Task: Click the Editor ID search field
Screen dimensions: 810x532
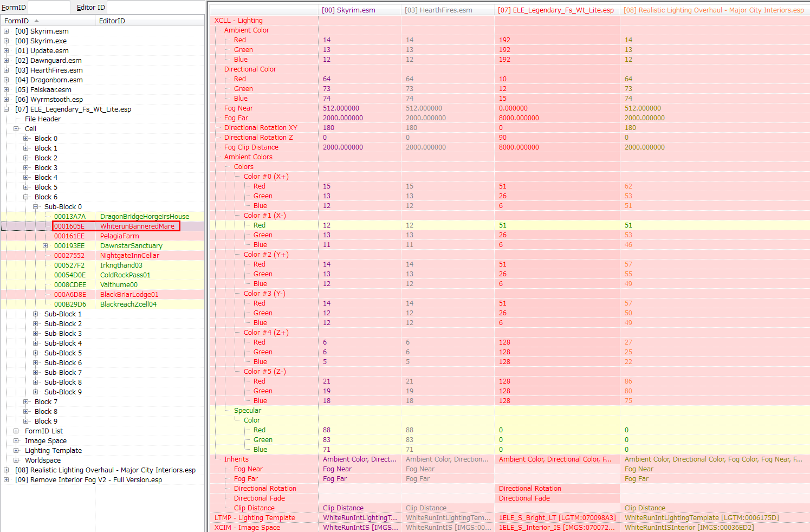Action: (x=156, y=8)
